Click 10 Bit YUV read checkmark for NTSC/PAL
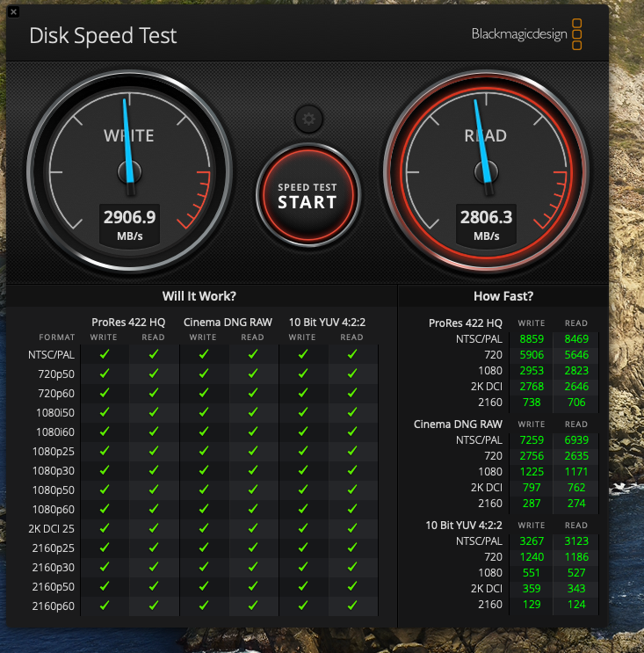Screen dimensions: 644x653 coord(352,354)
